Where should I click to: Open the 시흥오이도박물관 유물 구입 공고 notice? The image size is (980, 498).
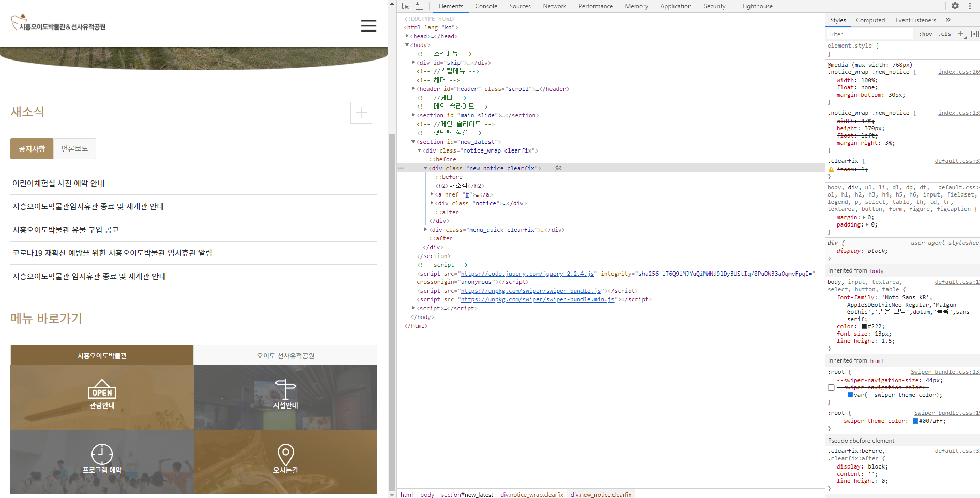[66, 230]
